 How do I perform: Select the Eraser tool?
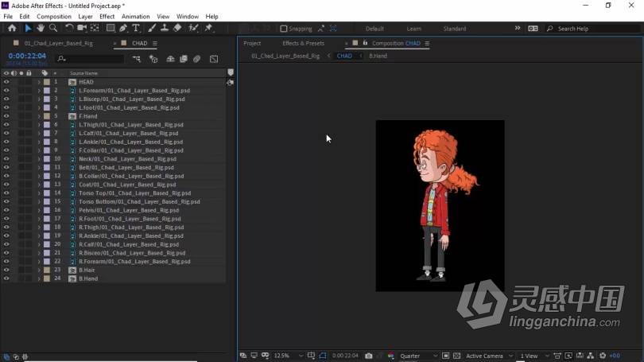tap(177, 28)
